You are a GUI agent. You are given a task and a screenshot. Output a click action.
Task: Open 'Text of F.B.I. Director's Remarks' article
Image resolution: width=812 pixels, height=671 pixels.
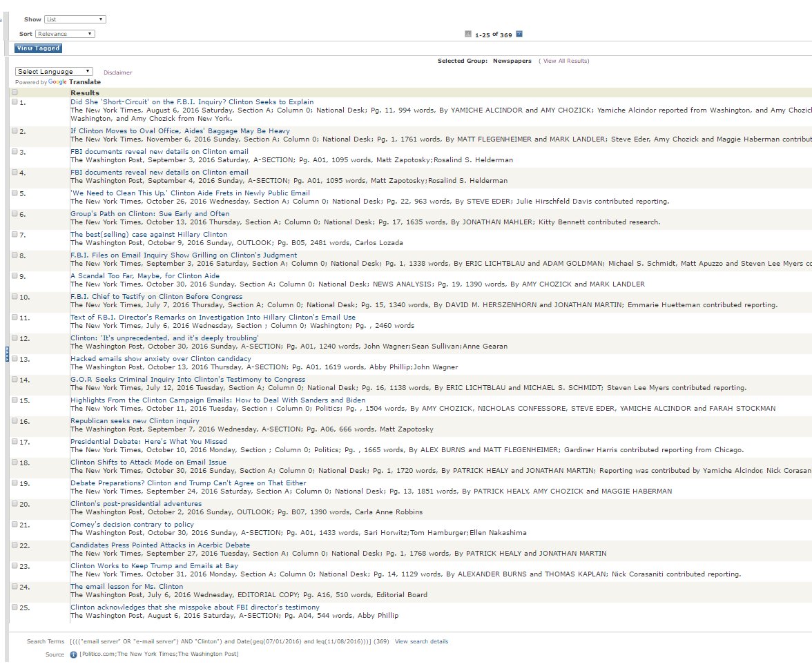coord(213,318)
